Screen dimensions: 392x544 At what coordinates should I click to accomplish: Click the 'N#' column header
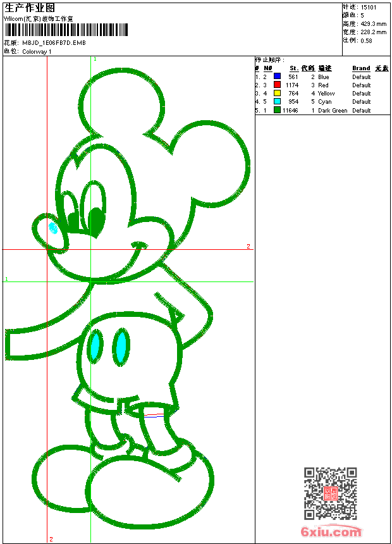pyautogui.click(x=268, y=68)
